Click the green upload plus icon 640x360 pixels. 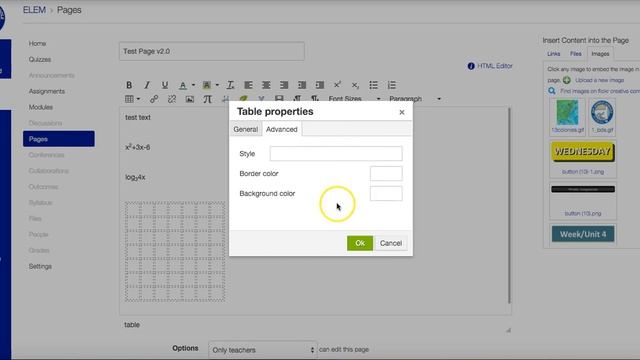pyautogui.click(x=567, y=80)
